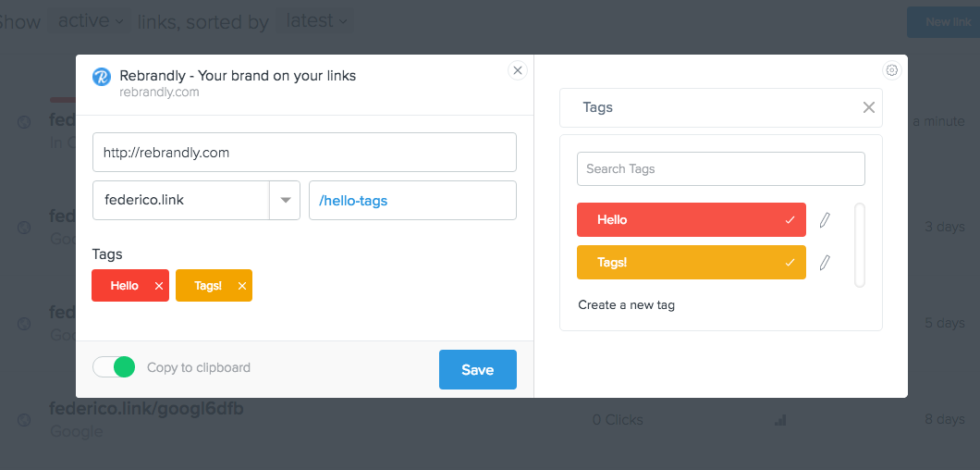
Task: Click the destination URL field http://rebrandly.com
Action: 304,152
